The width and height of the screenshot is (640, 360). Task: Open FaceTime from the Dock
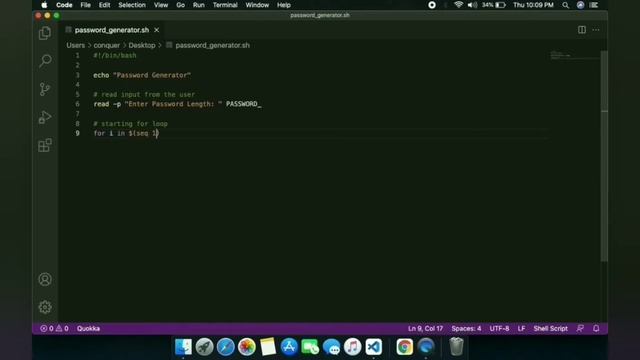coord(310,347)
